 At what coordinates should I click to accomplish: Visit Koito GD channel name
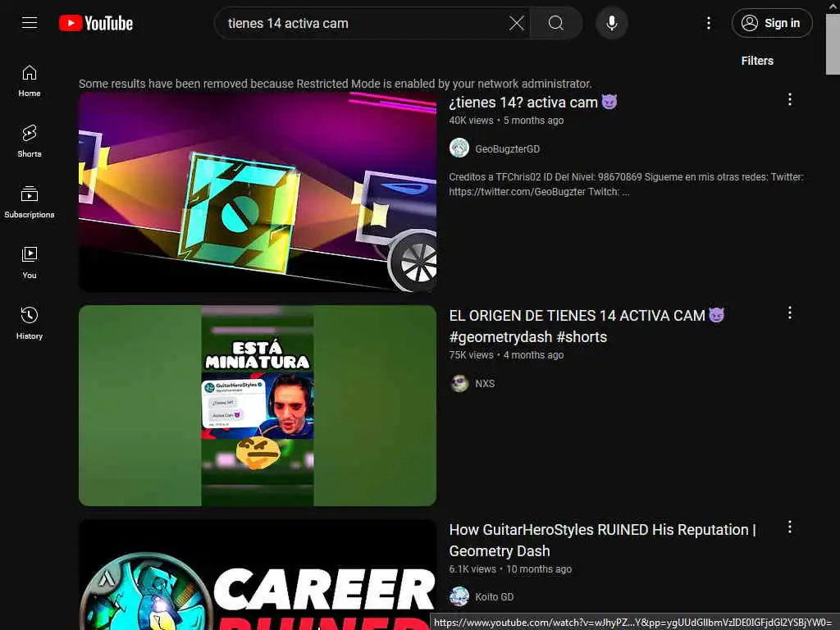point(494,597)
